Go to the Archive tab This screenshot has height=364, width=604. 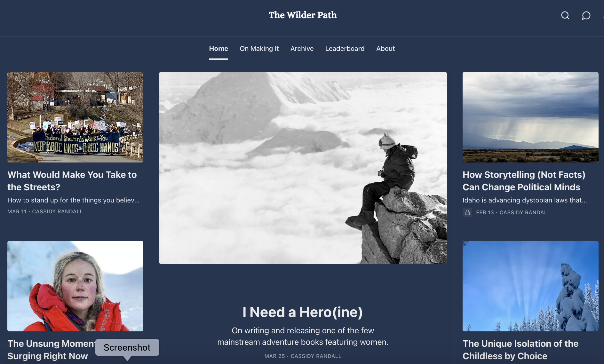pyautogui.click(x=302, y=49)
